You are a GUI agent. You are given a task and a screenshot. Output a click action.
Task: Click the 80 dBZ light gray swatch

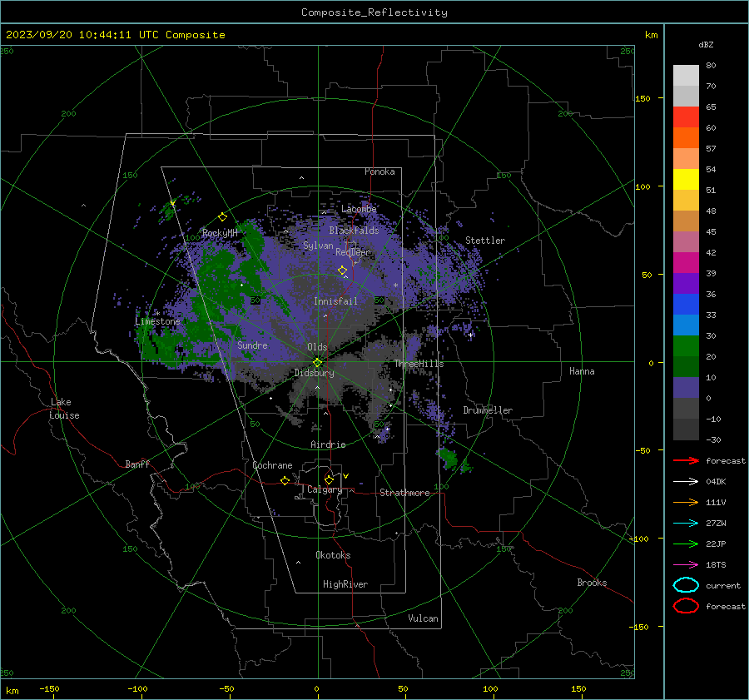click(686, 75)
